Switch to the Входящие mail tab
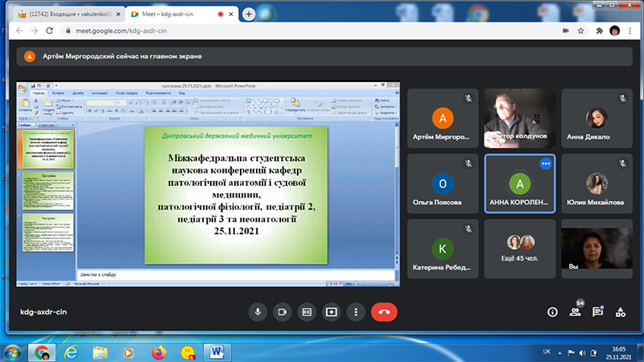This screenshot has width=644, height=362. (x=68, y=14)
